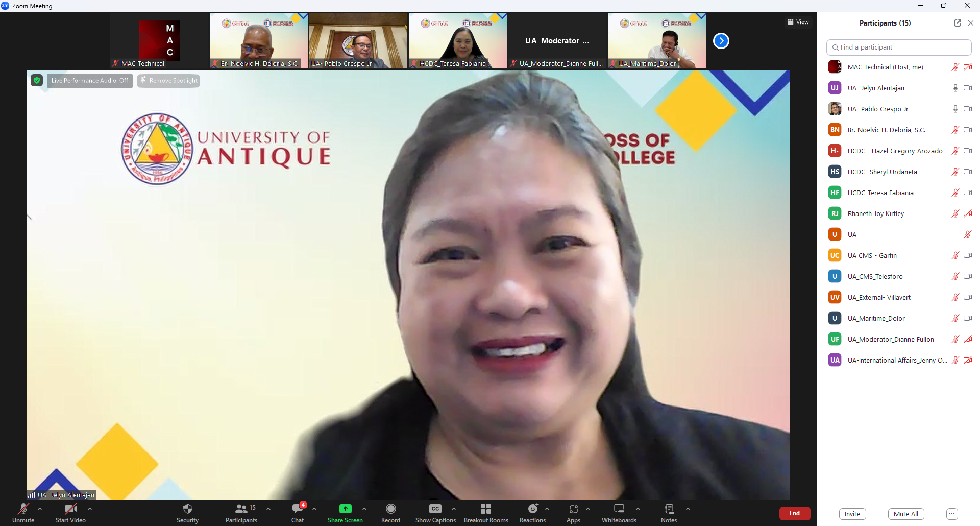980x526 pixels.
Task: Click video-off icon for UA_Moderator_Dianne Fullon row
Action: (x=968, y=339)
